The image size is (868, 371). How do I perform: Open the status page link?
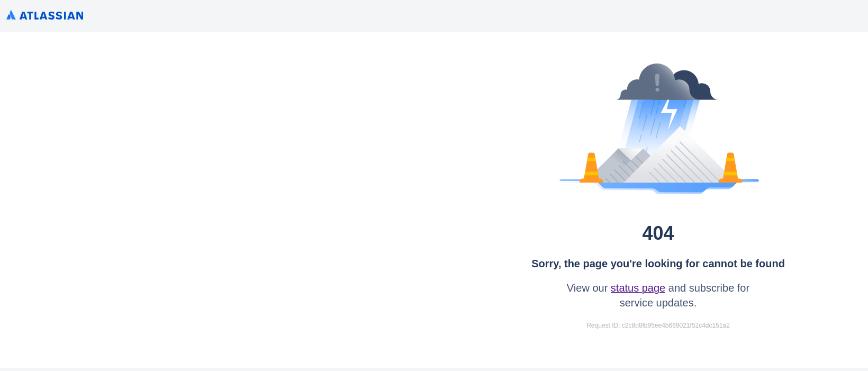(638, 288)
